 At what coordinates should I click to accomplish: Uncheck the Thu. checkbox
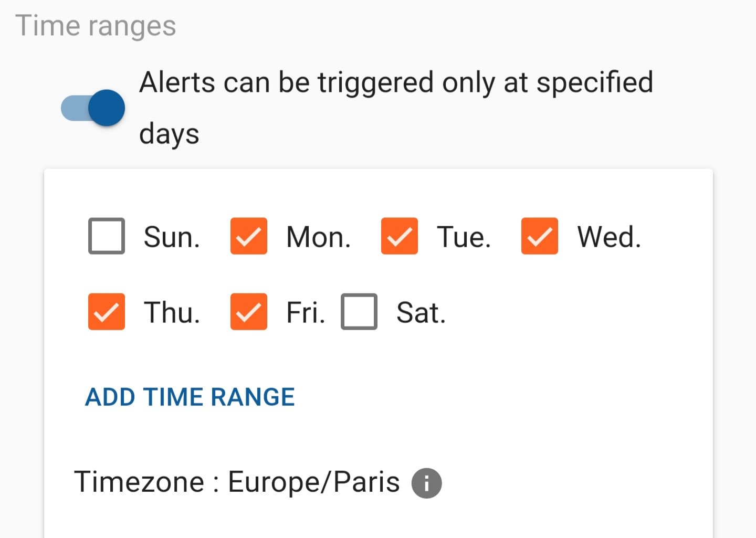107,312
